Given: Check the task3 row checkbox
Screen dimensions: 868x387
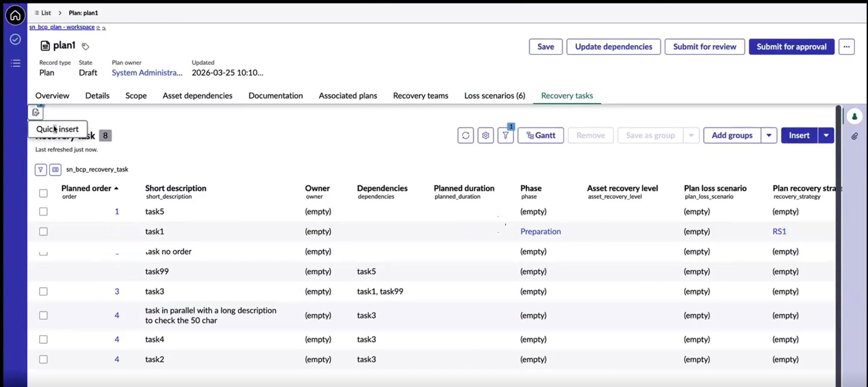Looking at the screenshot, I should 43,291.
